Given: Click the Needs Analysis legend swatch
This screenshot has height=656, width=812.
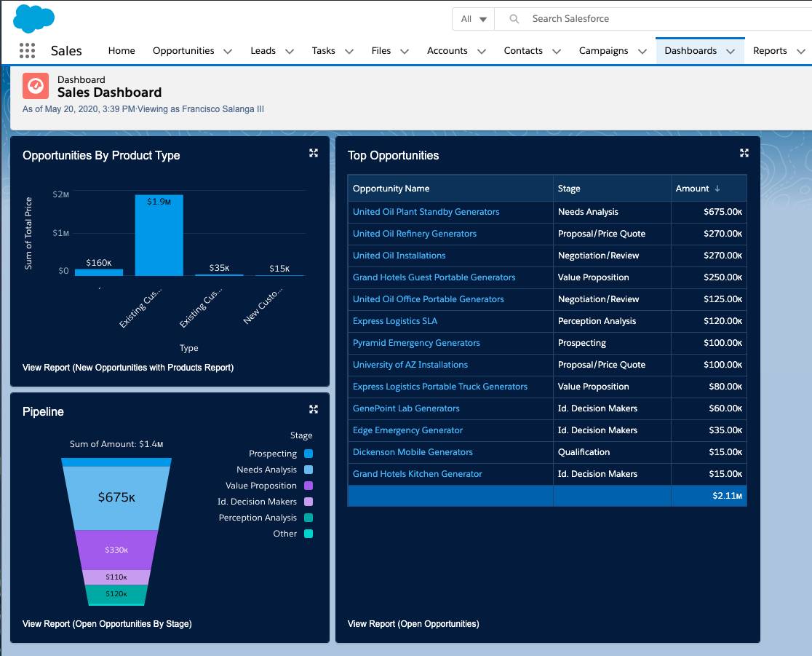Looking at the screenshot, I should coord(309,470).
